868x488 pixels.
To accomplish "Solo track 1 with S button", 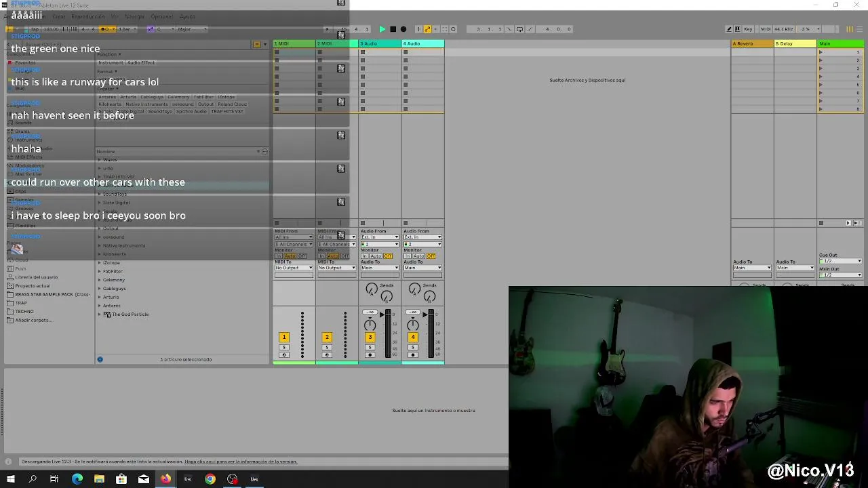I will point(284,348).
